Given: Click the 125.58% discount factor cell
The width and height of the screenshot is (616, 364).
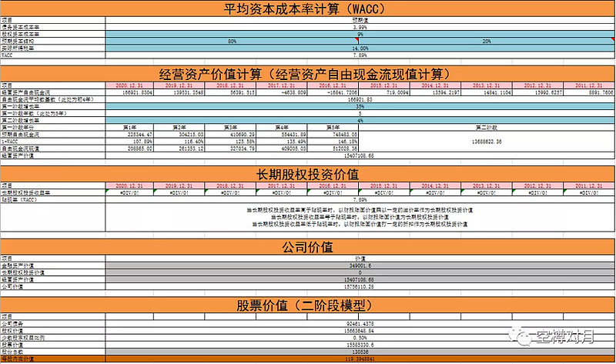Looking at the screenshot, I should click(230, 142).
